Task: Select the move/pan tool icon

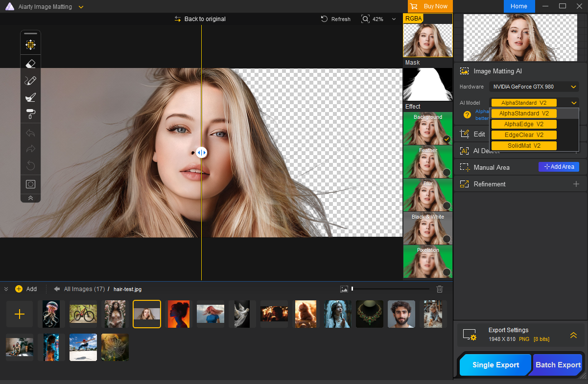Action: 30,45
